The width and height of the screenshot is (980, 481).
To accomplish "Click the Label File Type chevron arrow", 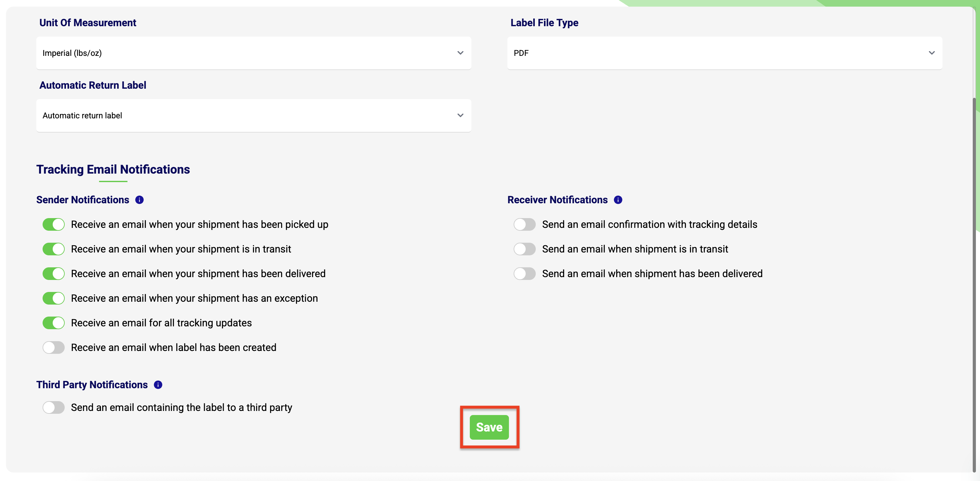I will coord(931,53).
